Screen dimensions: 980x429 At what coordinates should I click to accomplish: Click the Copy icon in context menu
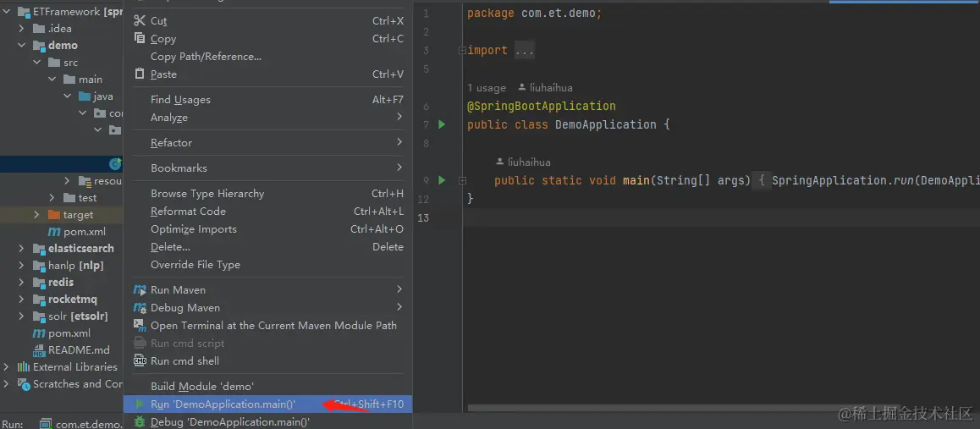click(140, 38)
